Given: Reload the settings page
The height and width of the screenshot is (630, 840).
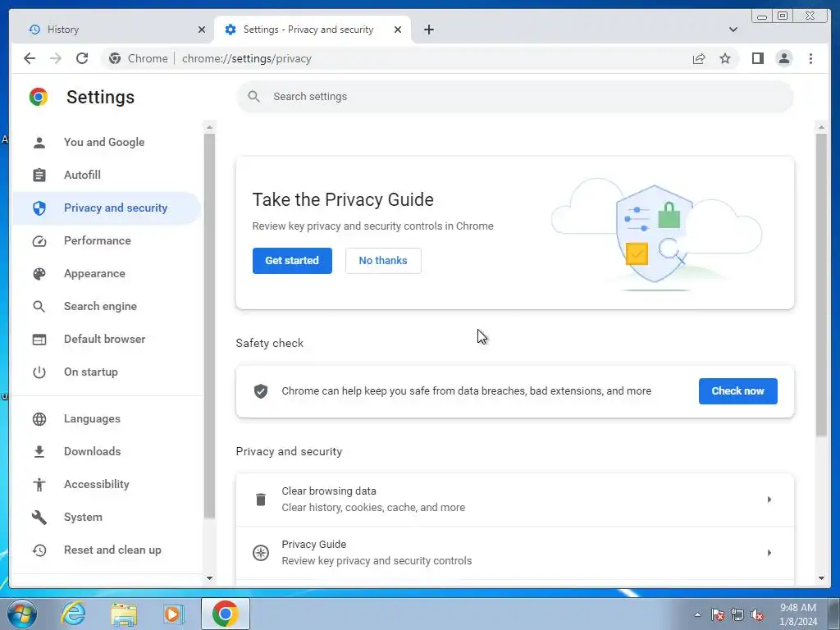Looking at the screenshot, I should click(x=82, y=58).
